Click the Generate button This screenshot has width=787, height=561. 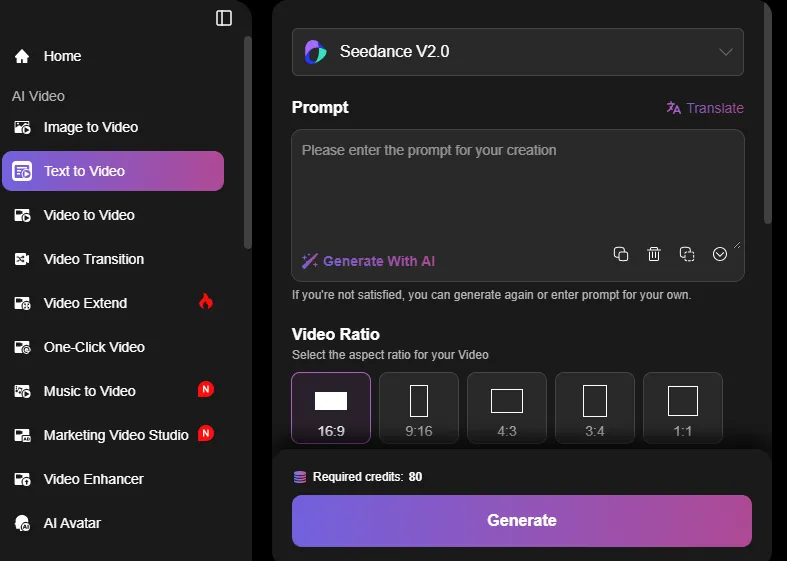tap(522, 521)
